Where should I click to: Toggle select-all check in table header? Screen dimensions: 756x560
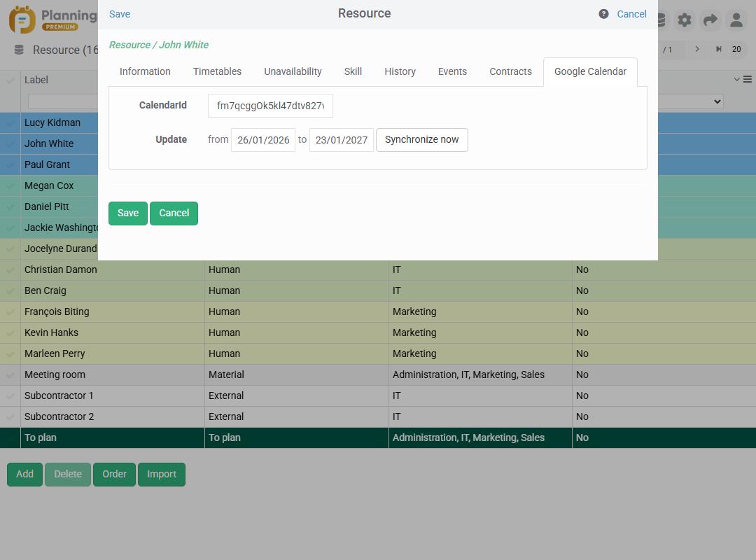click(x=10, y=80)
